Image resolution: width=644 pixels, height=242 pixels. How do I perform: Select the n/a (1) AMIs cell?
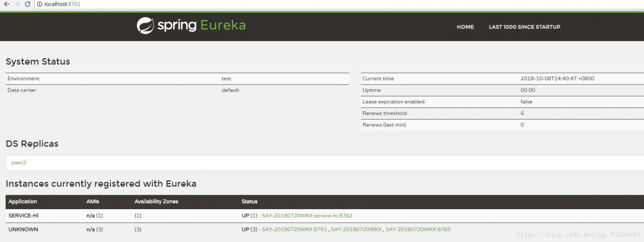tap(95, 215)
